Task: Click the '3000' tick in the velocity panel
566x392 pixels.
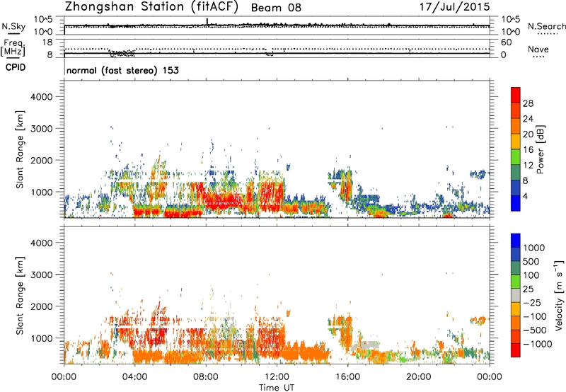Action: tap(42, 275)
